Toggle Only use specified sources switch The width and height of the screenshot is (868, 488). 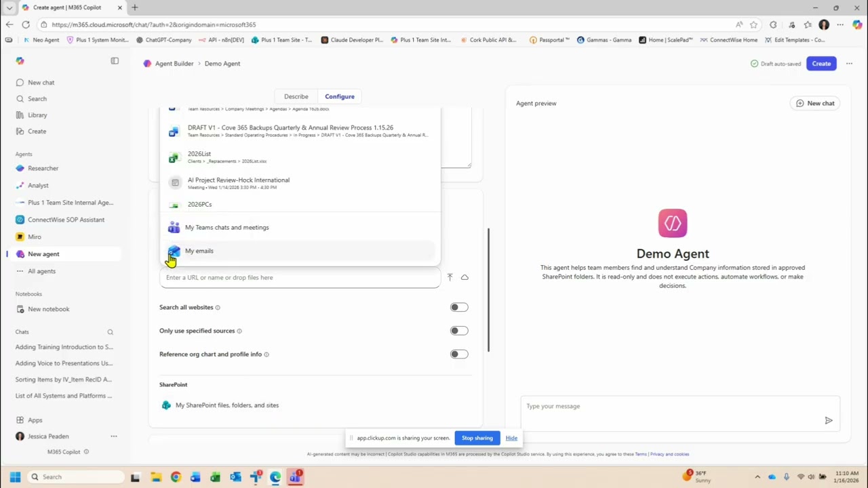[x=459, y=331]
